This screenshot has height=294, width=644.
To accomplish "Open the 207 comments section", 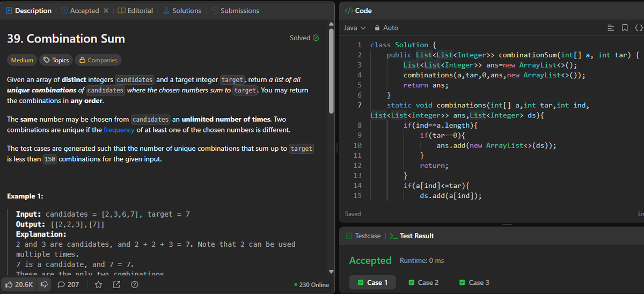I will point(68,284).
